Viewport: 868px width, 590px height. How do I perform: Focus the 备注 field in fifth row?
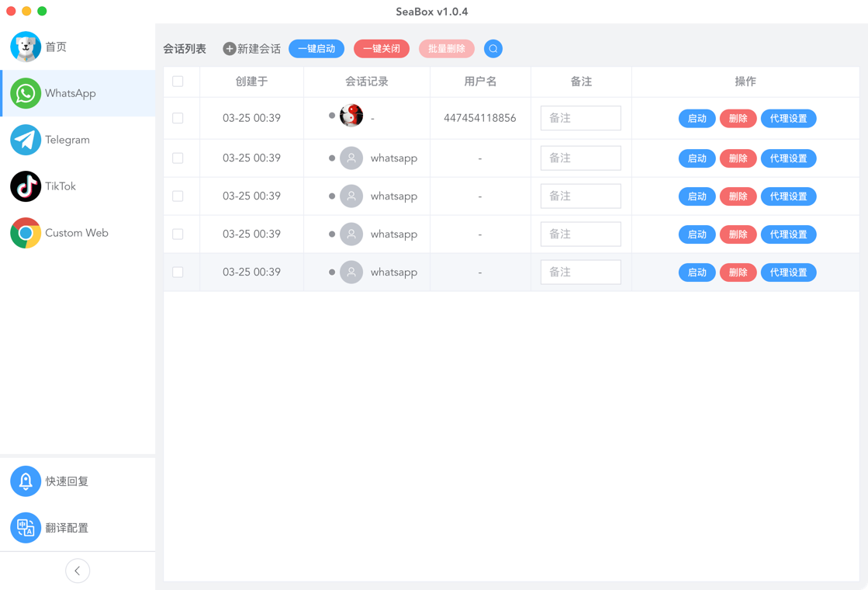[581, 272]
